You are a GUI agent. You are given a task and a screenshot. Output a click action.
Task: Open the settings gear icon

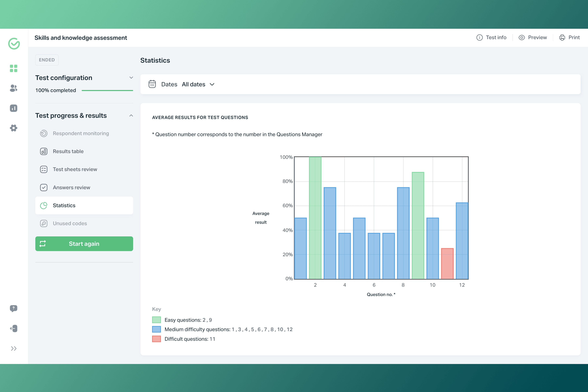pyautogui.click(x=14, y=128)
